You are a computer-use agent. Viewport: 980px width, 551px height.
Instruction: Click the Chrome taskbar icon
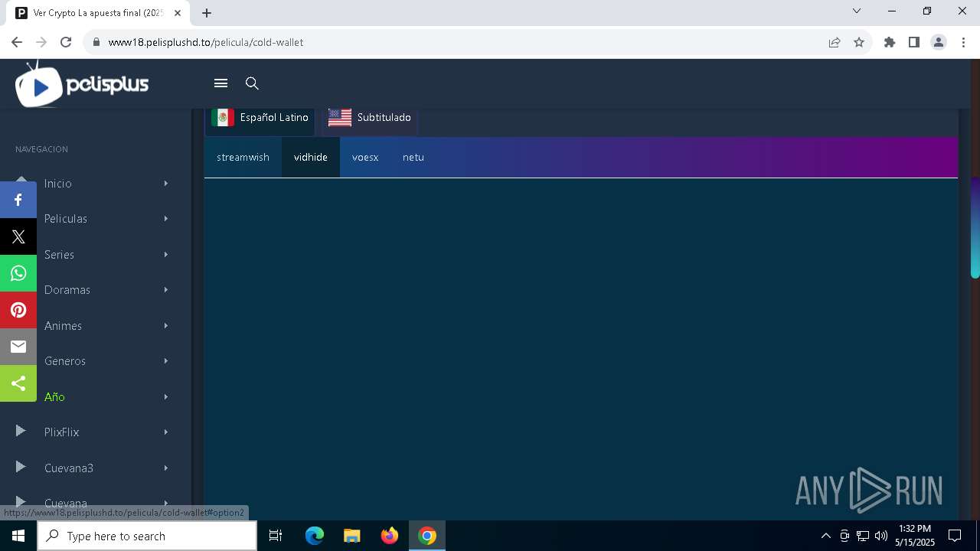(x=427, y=536)
